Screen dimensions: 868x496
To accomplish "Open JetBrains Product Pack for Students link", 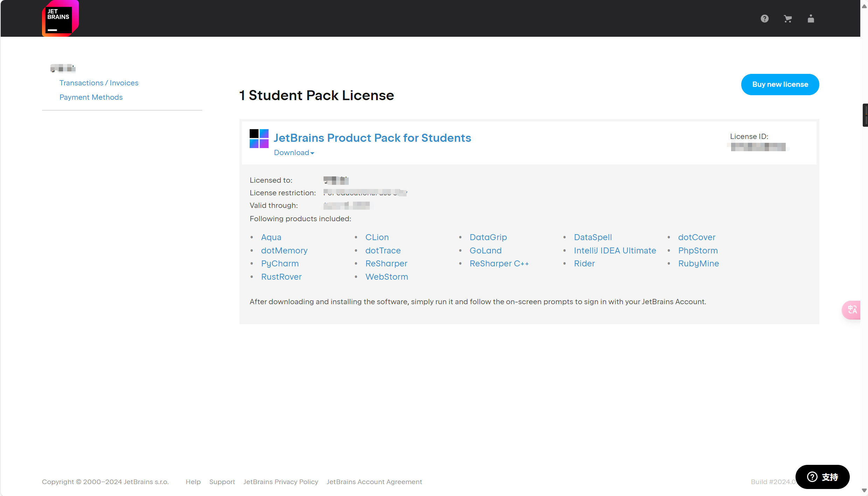I will coord(372,138).
